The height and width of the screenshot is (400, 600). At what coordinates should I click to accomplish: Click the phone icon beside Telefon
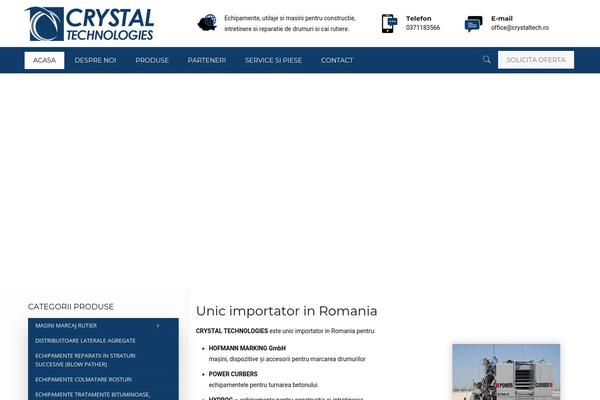tap(389, 23)
